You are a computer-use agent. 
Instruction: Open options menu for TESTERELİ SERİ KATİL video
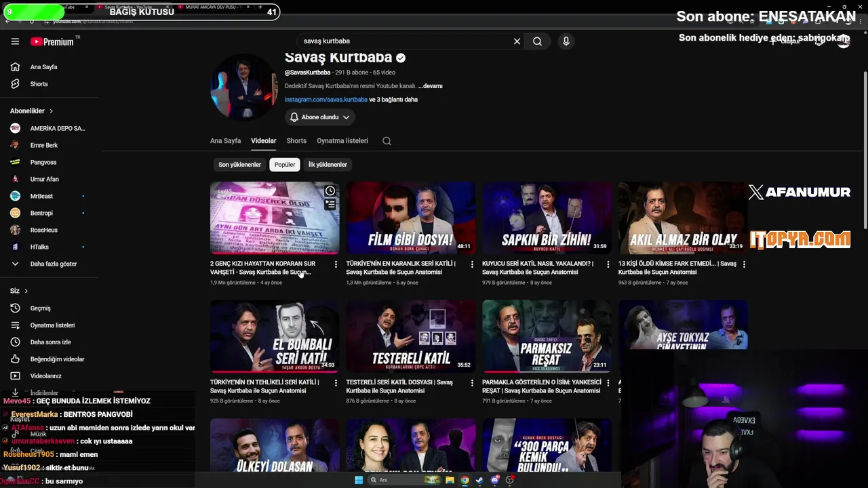(x=472, y=383)
